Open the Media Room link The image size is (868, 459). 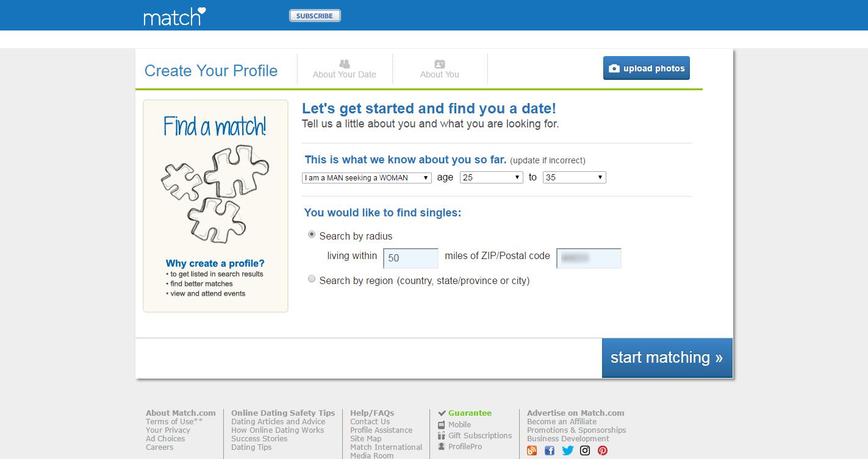pyautogui.click(x=372, y=455)
